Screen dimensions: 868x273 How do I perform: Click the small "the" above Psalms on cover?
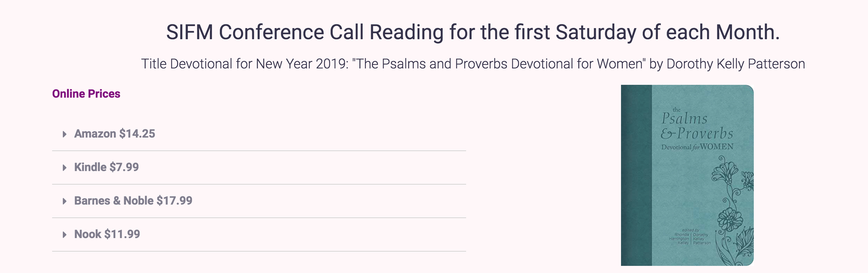pos(676,110)
